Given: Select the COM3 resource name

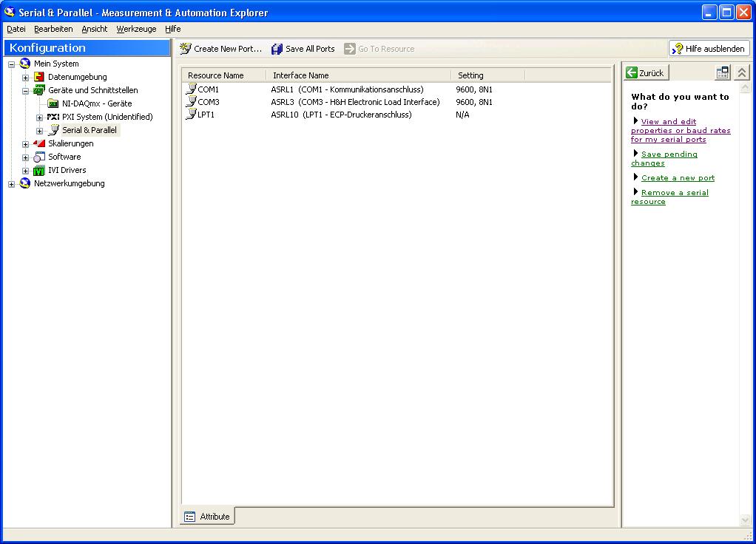Looking at the screenshot, I should point(209,102).
